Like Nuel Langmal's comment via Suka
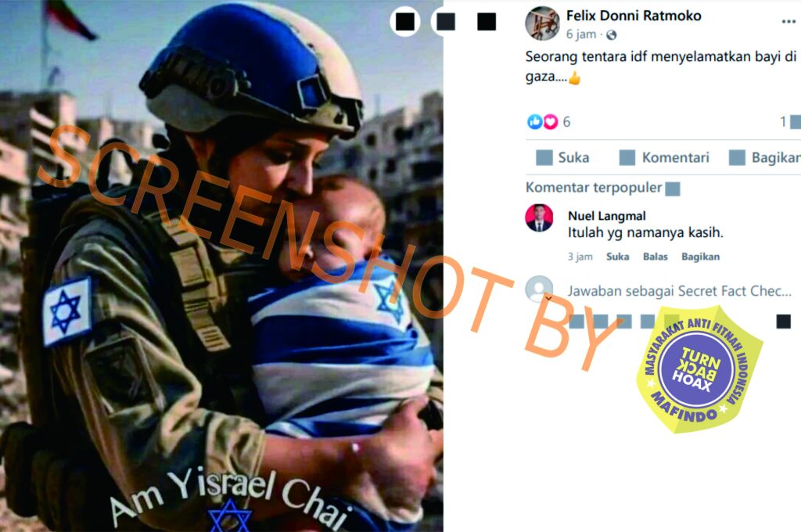The width and height of the screenshot is (801, 532). (618, 257)
